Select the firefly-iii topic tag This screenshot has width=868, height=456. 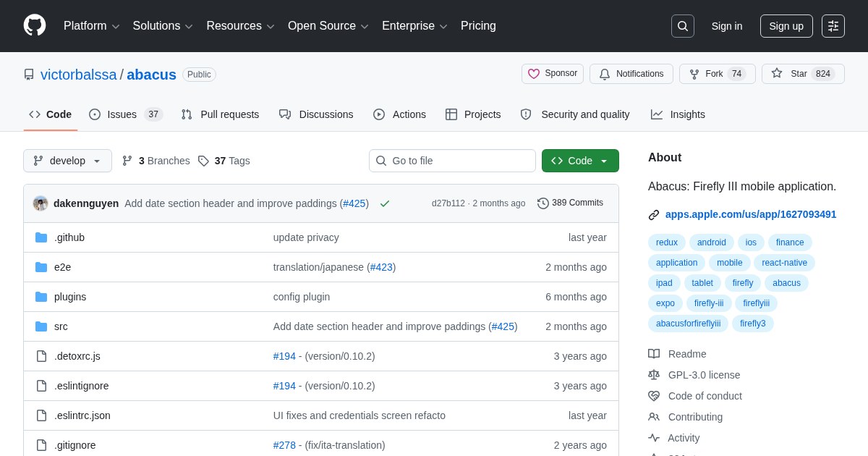tap(709, 303)
